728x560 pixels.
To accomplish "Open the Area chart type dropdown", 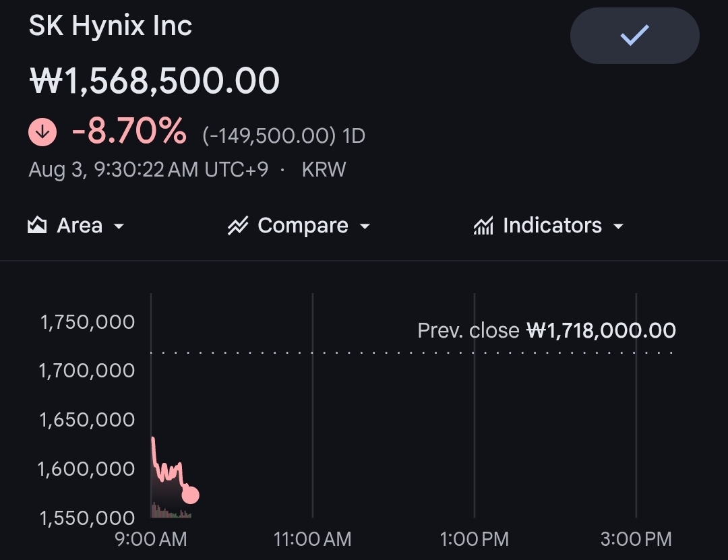I will (x=76, y=226).
